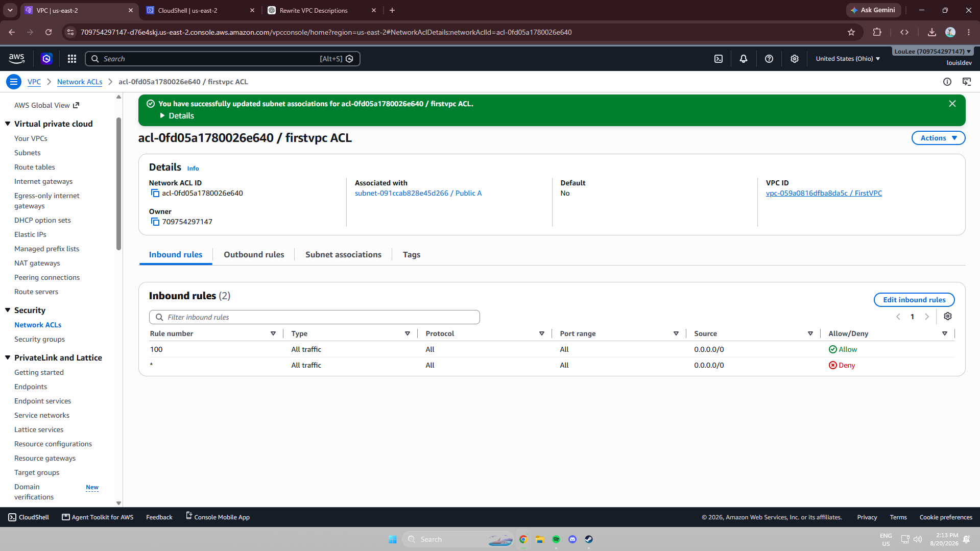Image resolution: width=980 pixels, height=551 pixels.
Task: Open the Windows Start button
Action: [x=393, y=539]
